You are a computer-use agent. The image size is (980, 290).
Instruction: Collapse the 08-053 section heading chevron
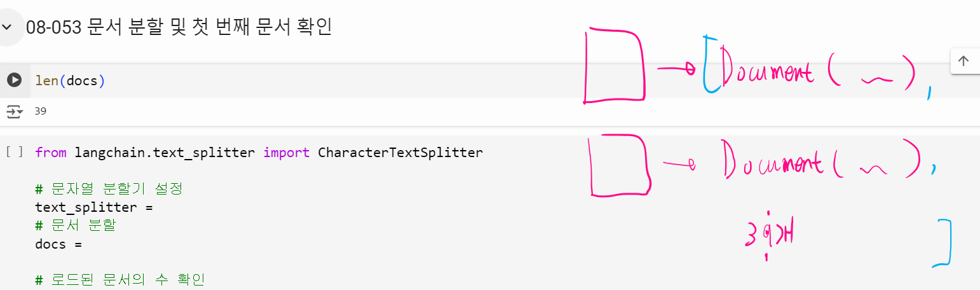(x=7, y=28)
